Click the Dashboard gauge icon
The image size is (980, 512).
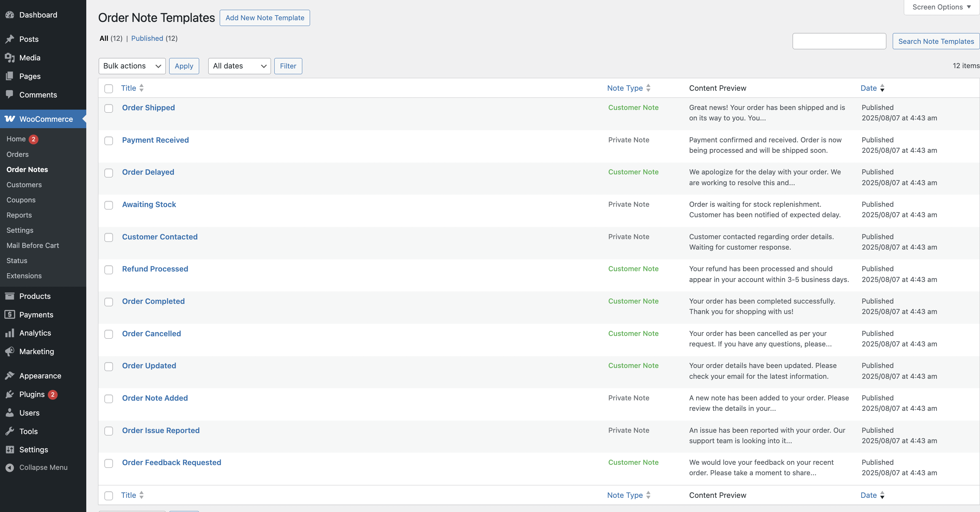point(9,15)
